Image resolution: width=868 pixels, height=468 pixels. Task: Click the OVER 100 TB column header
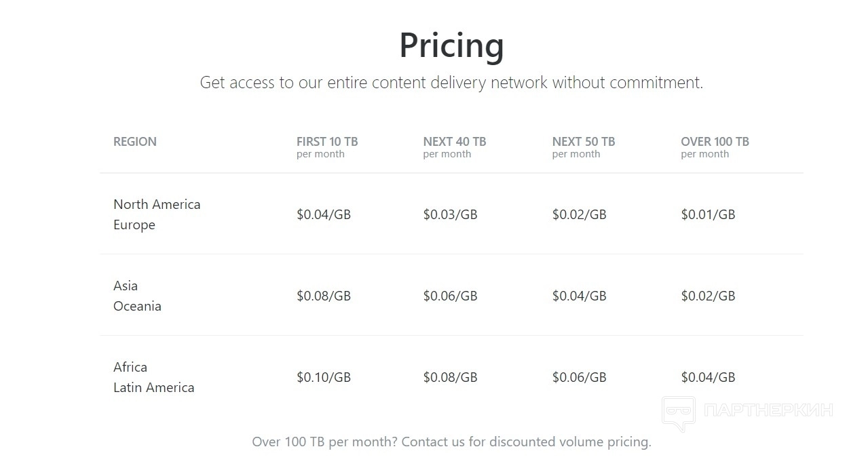[715, 142]
